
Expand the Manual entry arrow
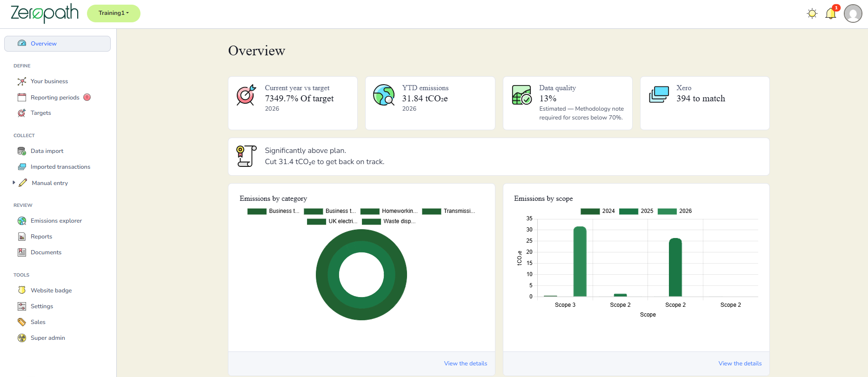pyautogui.click(x=14, y=183)
